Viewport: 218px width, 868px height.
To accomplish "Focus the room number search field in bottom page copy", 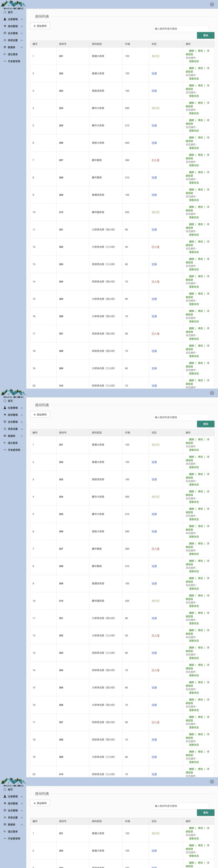I will 181,806.
